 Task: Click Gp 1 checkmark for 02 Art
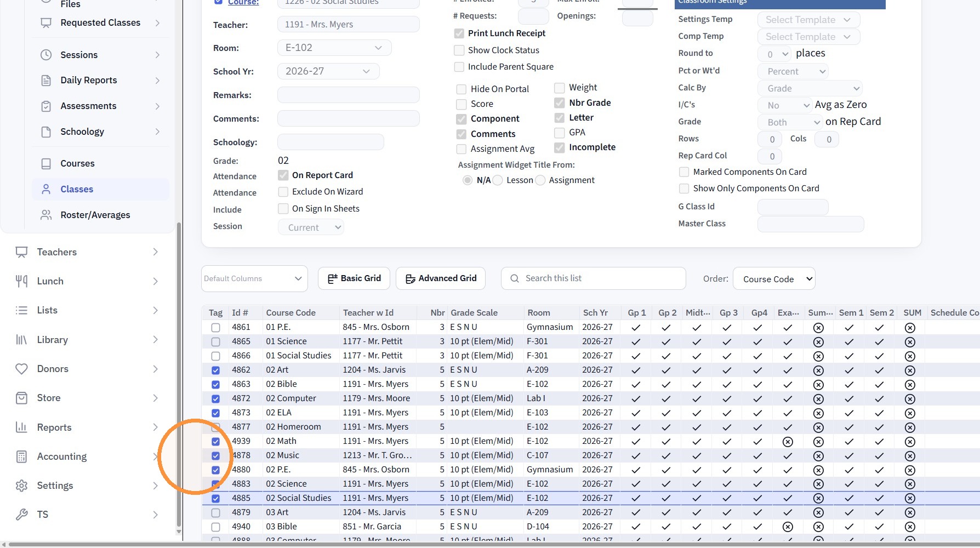636,370
